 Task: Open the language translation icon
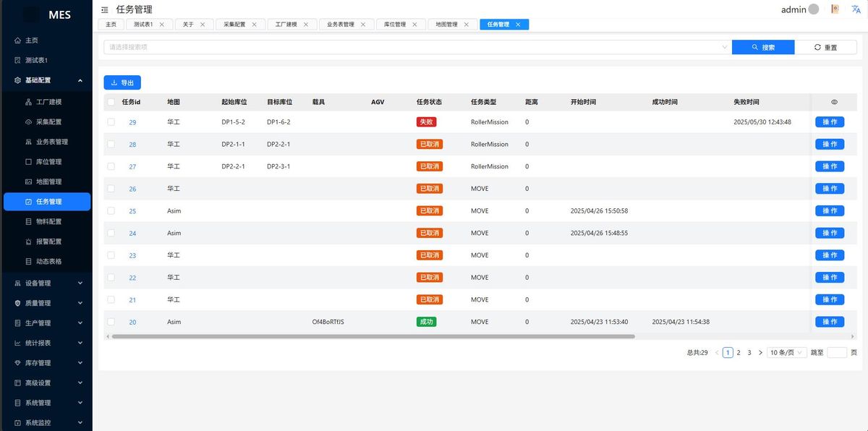point(856,9)
